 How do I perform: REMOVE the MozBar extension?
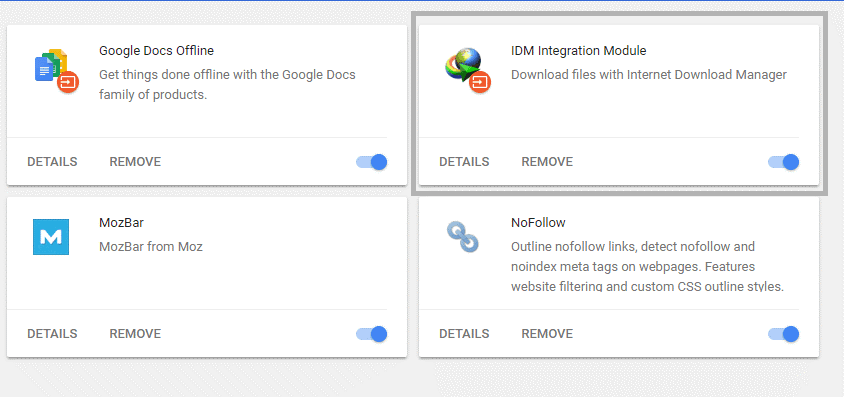(x=135, y=334)
